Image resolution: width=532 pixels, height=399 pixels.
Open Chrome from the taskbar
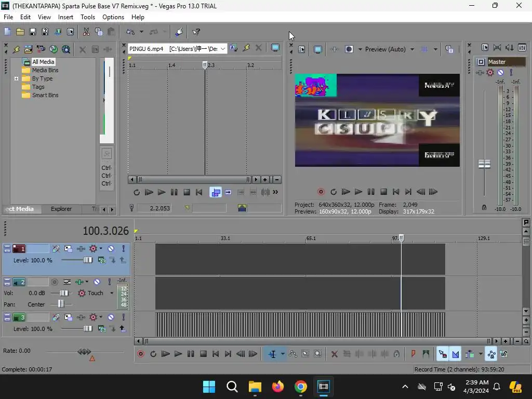point(301,387)
